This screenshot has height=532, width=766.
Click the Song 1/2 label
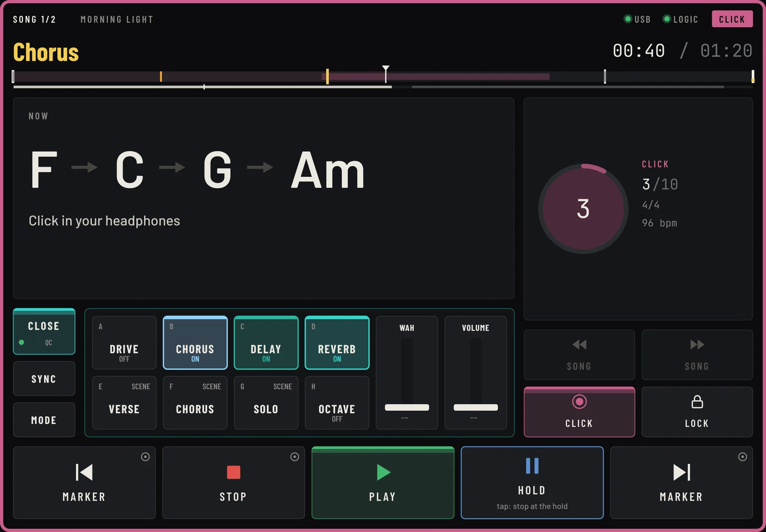click(34, 20)
